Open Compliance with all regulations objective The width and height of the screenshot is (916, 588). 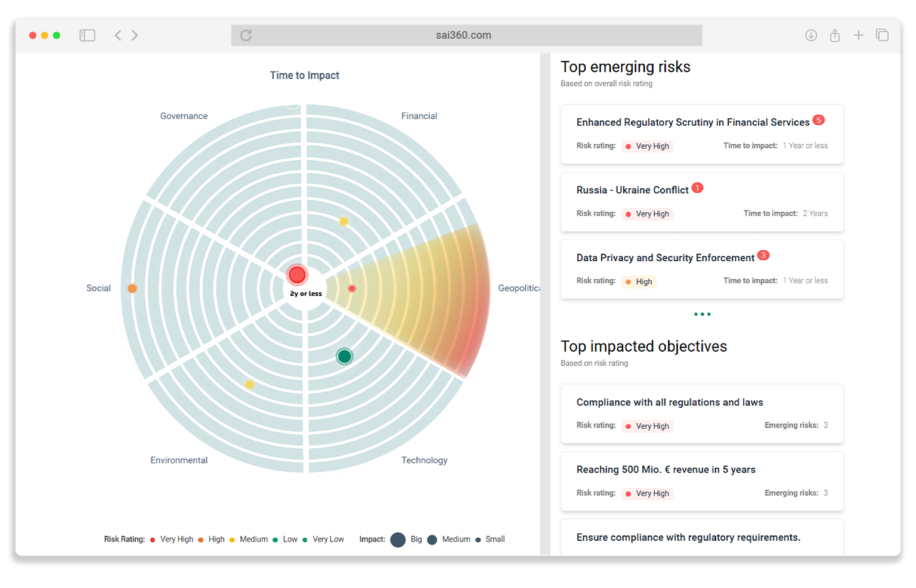(x=701, y=413)
